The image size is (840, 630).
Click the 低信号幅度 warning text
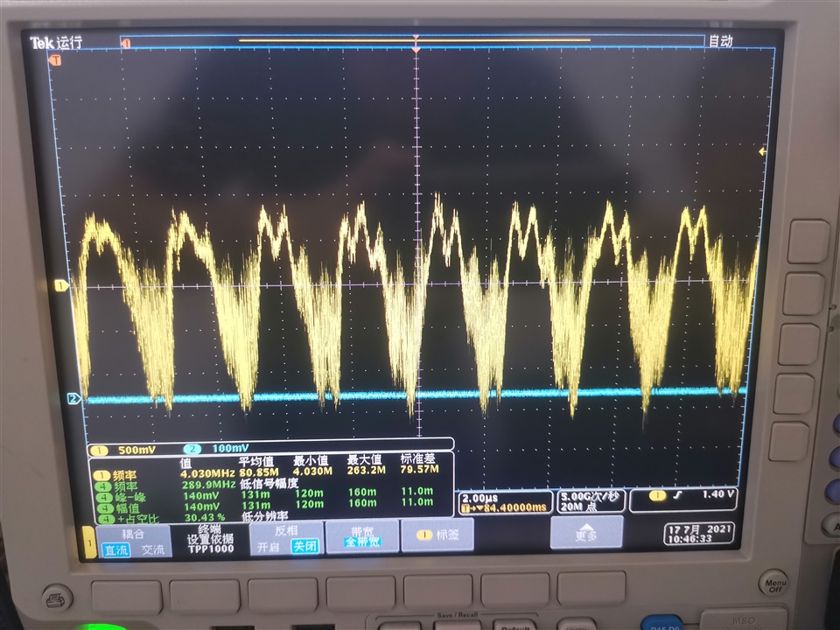pos(269,483)
